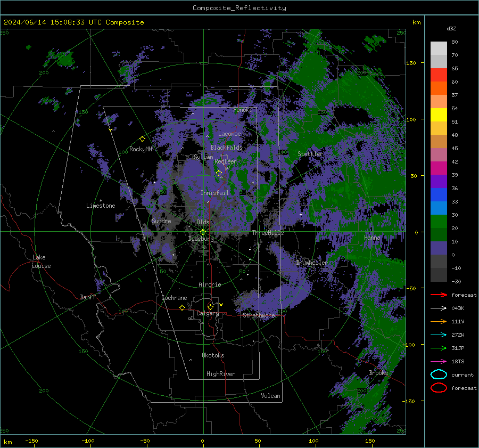This screenshot has height=448, width=479.
Task: Click the slate purple swatch between 10 and 0
Action: click(x=439, y=248)
